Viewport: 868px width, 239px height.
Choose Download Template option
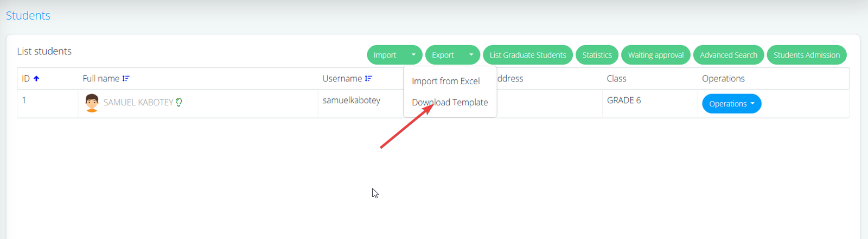click(450, 102)
